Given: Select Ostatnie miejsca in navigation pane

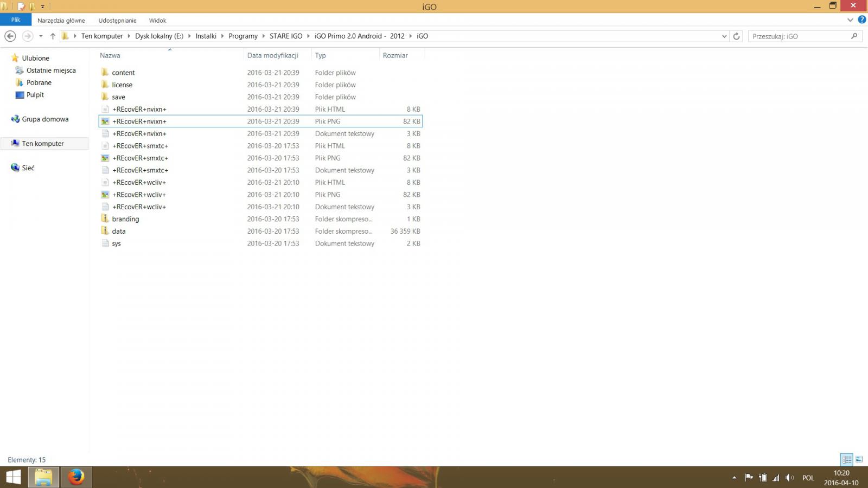Looking at the screenshot, I should click(x=51, y=70).
